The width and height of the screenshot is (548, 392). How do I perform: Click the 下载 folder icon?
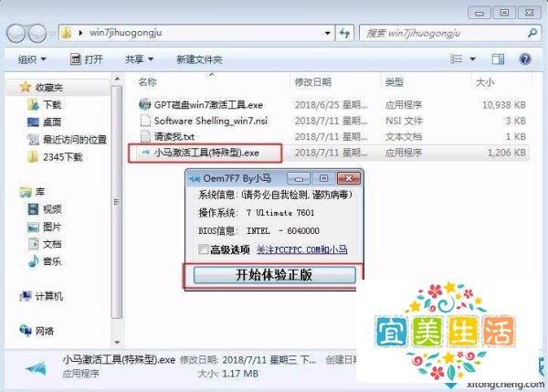(33, 104)
